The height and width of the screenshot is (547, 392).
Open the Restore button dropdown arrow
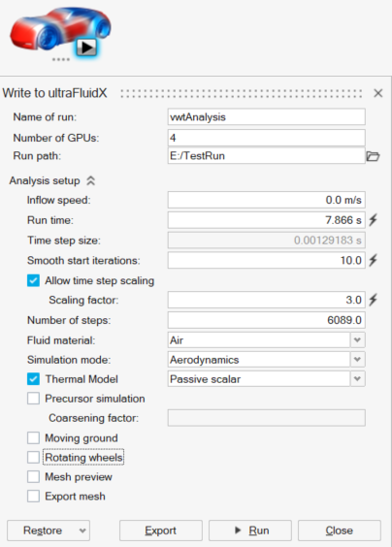82,531
